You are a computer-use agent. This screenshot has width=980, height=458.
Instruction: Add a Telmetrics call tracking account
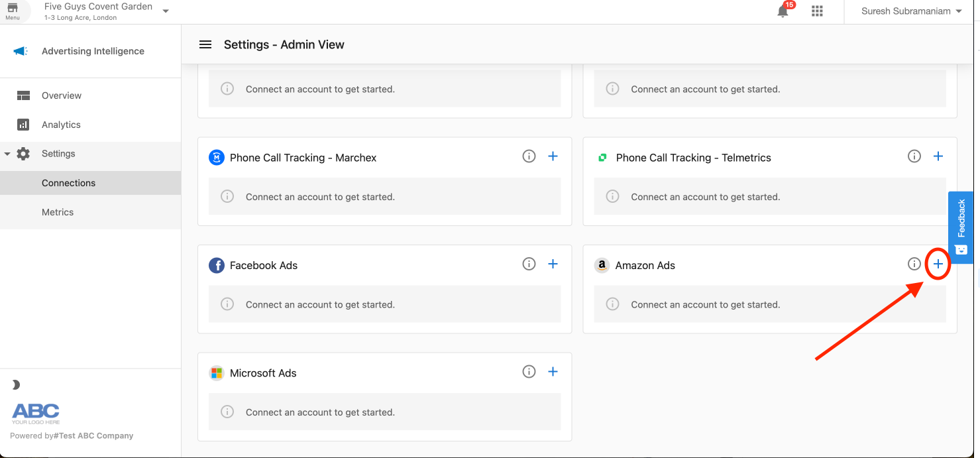pyautogui.click(x=938, y=156)
